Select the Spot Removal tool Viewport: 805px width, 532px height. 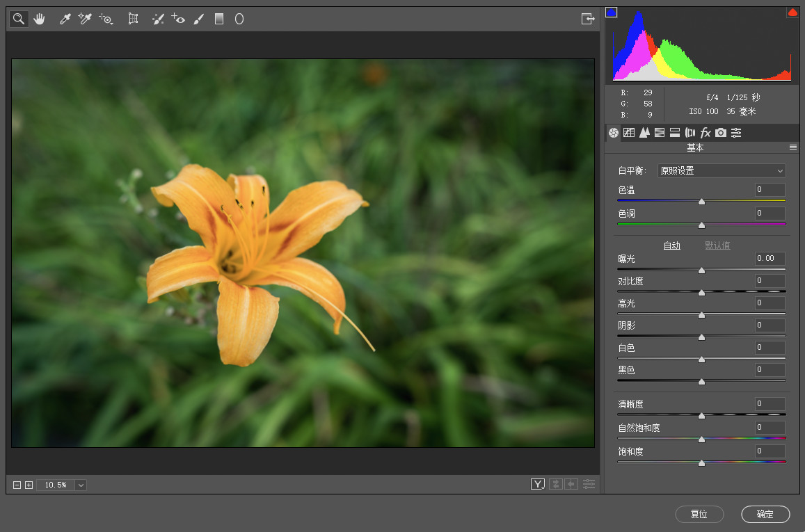pyautogui.click(x=158, y=19)
